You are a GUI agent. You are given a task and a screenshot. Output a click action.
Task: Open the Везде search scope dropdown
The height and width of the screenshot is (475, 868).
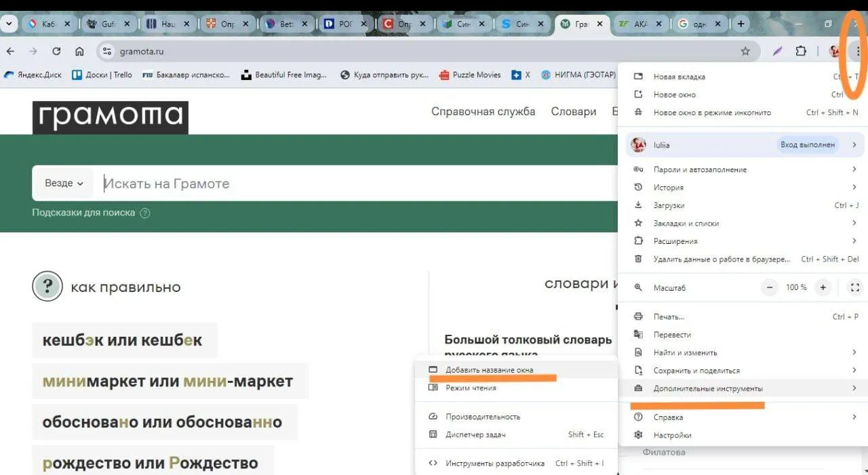(64, 183)
